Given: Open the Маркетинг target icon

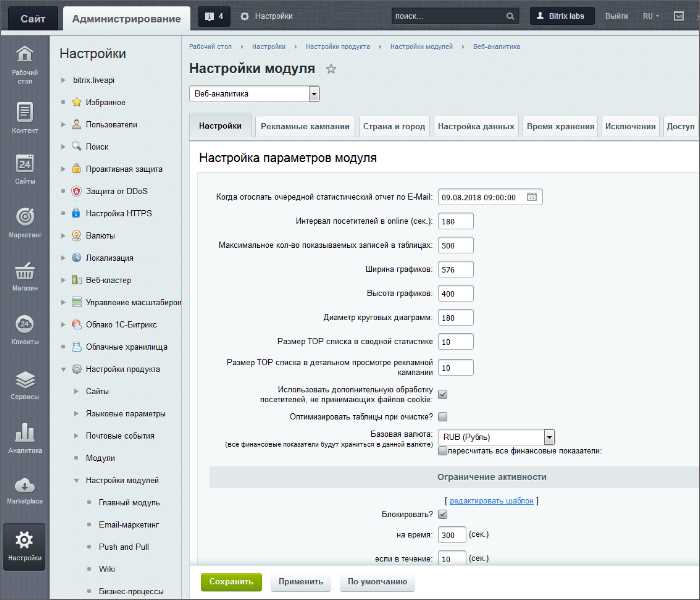Looking at the screenshot, I should point(25,217).
